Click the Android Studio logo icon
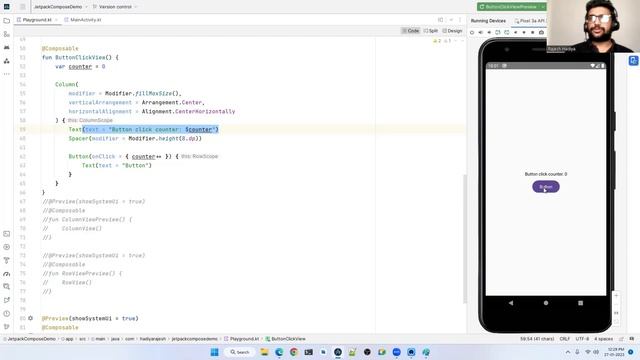This screenshot has width=640, height=360. tap(7, 7)
